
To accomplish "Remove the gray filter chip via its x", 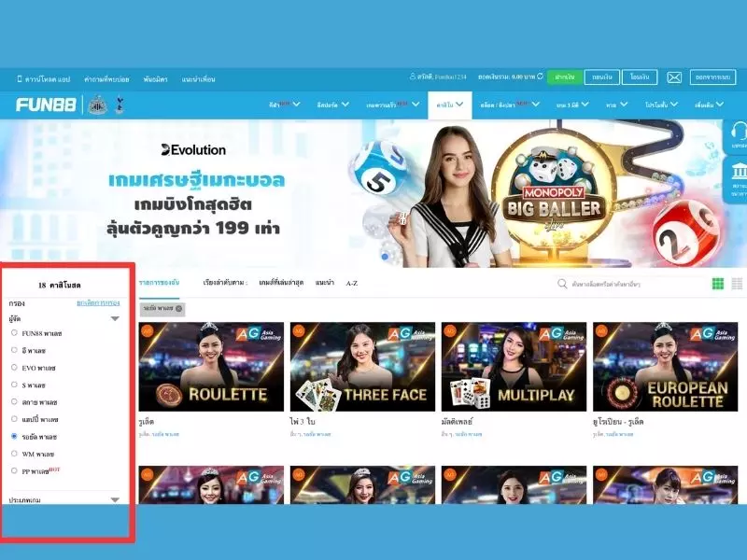I will tap(178, 309).
